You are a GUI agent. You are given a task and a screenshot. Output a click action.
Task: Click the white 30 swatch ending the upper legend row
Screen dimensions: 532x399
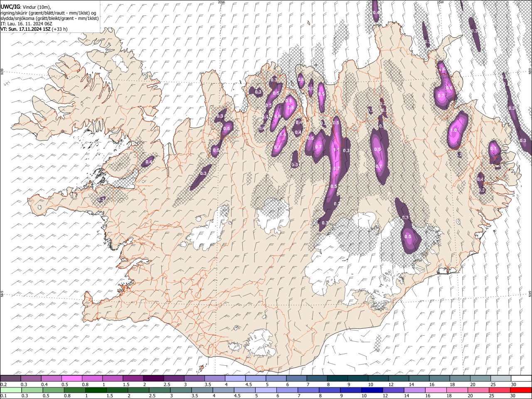[x=521, y=379]
